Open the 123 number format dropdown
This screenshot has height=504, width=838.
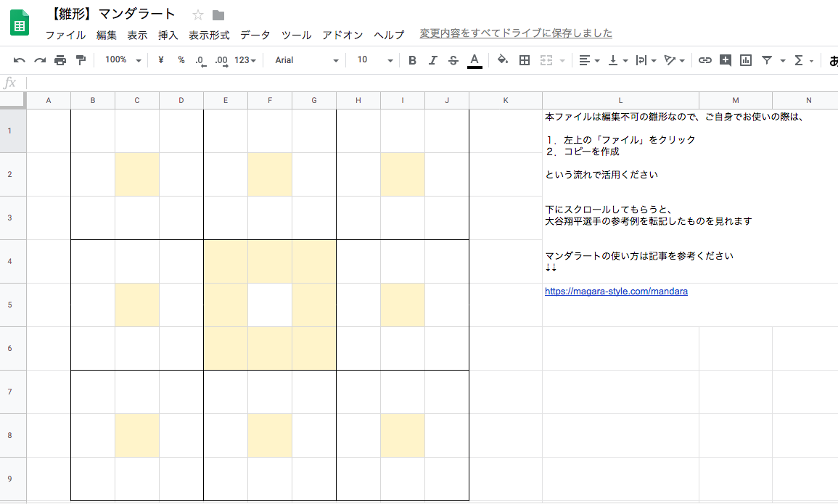[242, 60]
